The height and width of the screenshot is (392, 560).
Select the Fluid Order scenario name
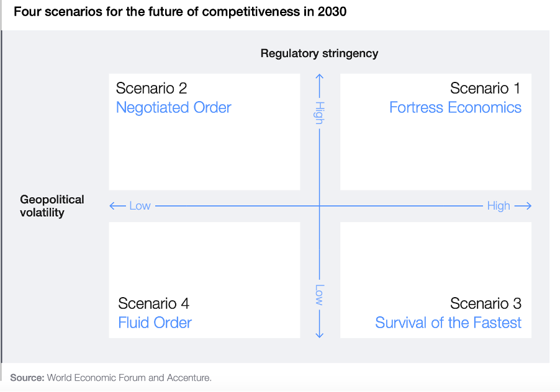pyautogui.click(x=155, y=323)
